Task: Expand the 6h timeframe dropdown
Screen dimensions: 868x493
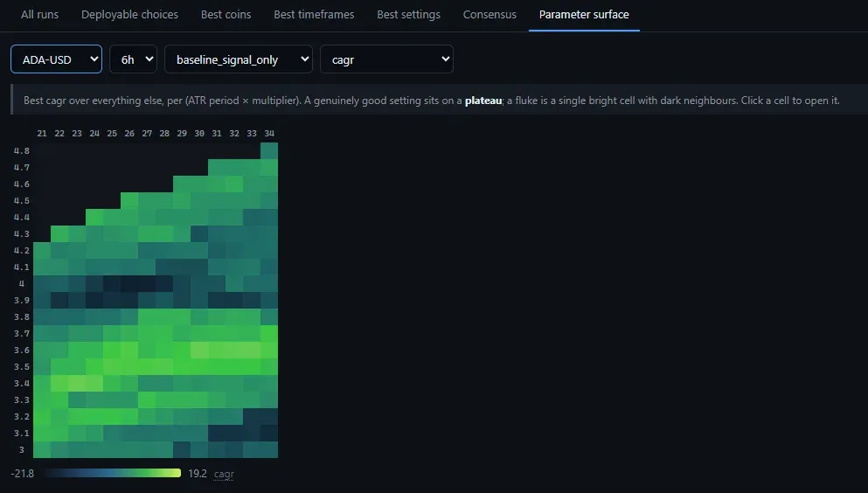Action: (x=134, y=59)
